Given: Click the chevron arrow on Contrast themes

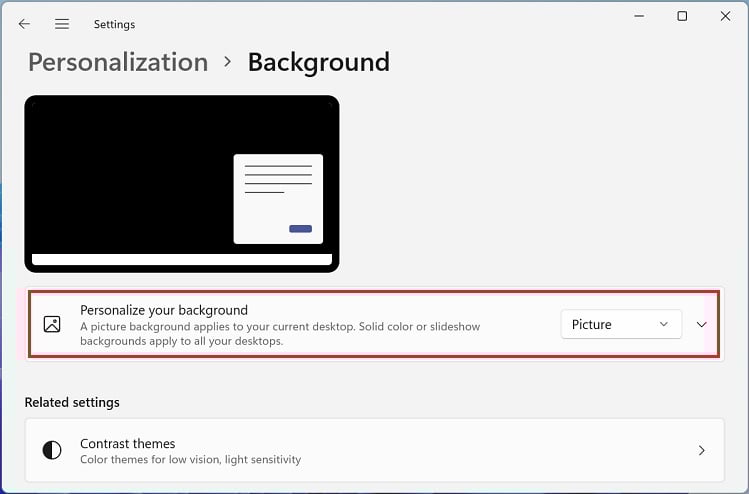Looking at the screenshot, I should [x=701, y=450].
